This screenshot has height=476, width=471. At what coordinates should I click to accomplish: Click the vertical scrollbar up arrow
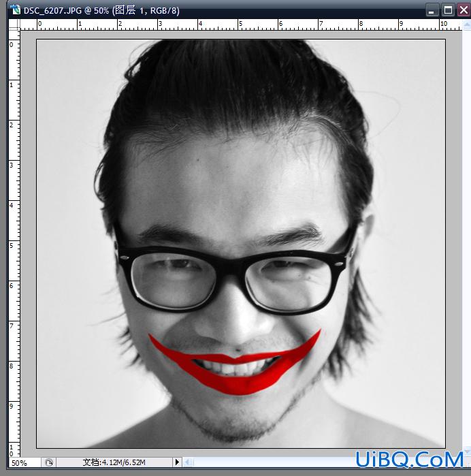[x=467, y=25]
